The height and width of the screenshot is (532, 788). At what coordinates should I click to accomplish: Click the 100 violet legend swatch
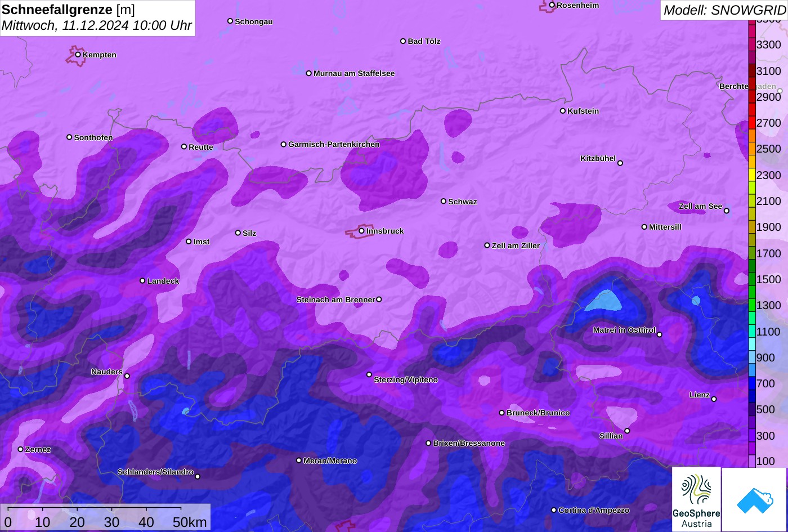click(751, 461)
